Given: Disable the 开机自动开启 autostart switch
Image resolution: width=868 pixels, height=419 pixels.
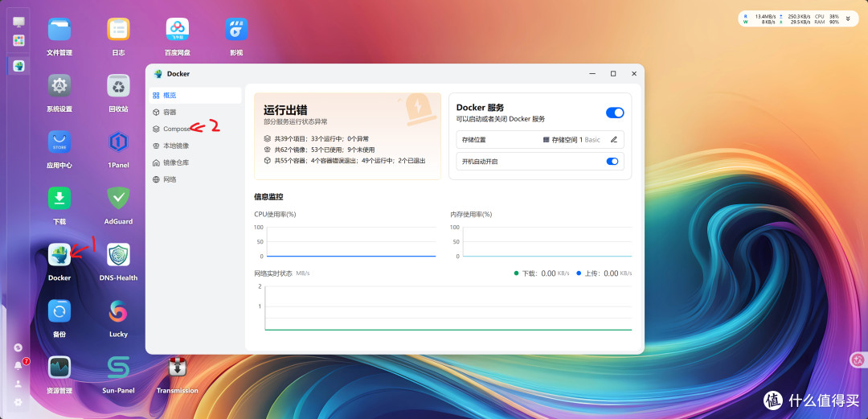Looking at the screenshot, I should 612,162.
